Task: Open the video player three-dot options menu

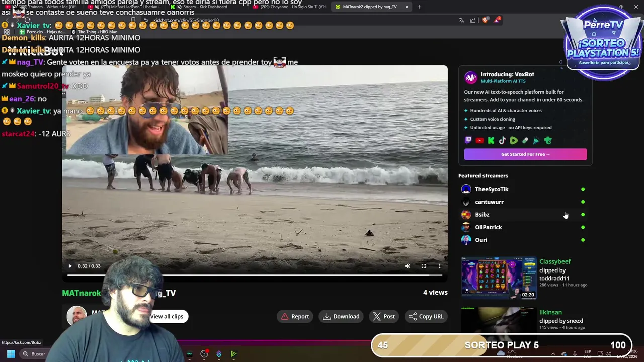Action: pos(440,266)
